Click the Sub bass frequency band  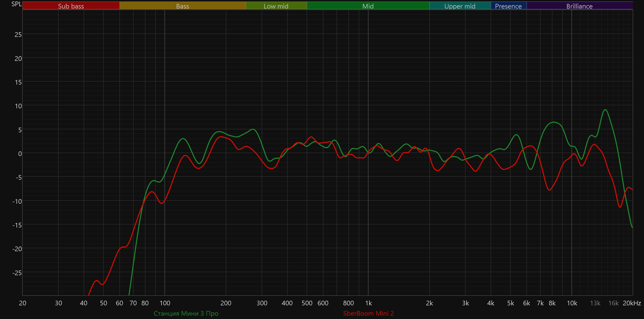71,6
